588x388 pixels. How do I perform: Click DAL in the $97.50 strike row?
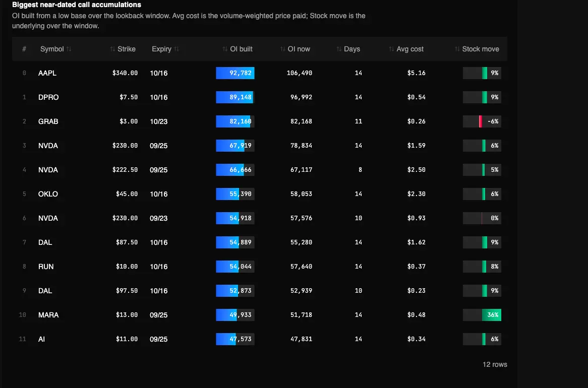pos(45,291)
